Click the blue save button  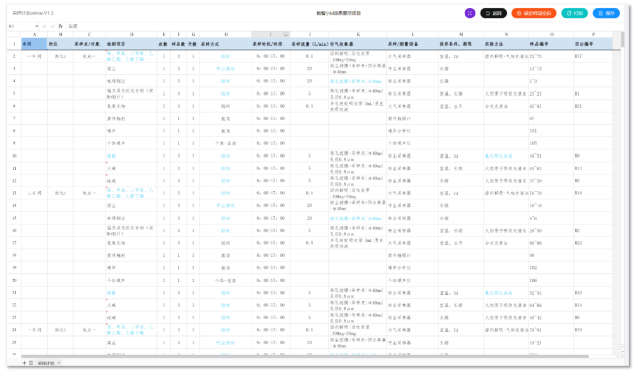(606, 13)
